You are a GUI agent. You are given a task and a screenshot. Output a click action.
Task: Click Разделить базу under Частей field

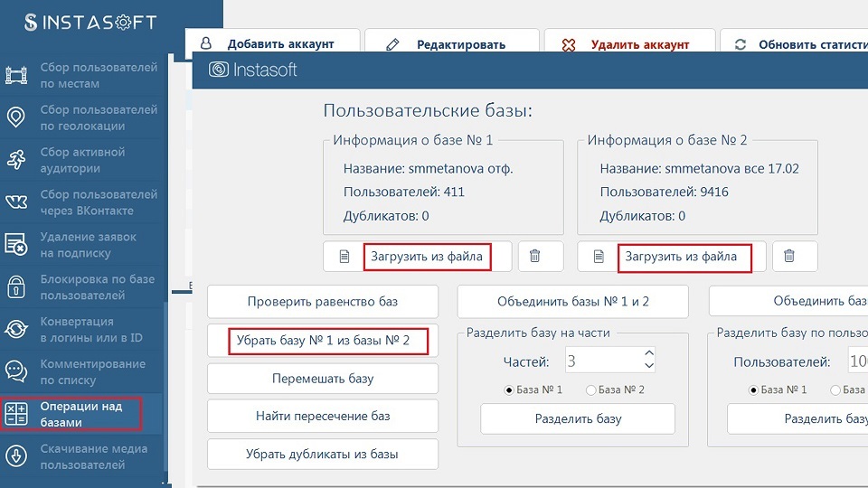(x=578, y=418)
